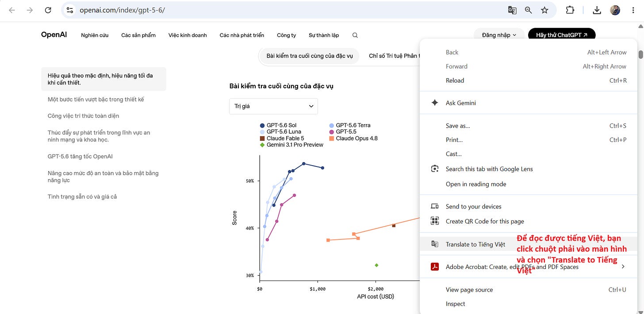Choose Reload in the context menu
The image size is (644, 314).
(x=529, y=80)
